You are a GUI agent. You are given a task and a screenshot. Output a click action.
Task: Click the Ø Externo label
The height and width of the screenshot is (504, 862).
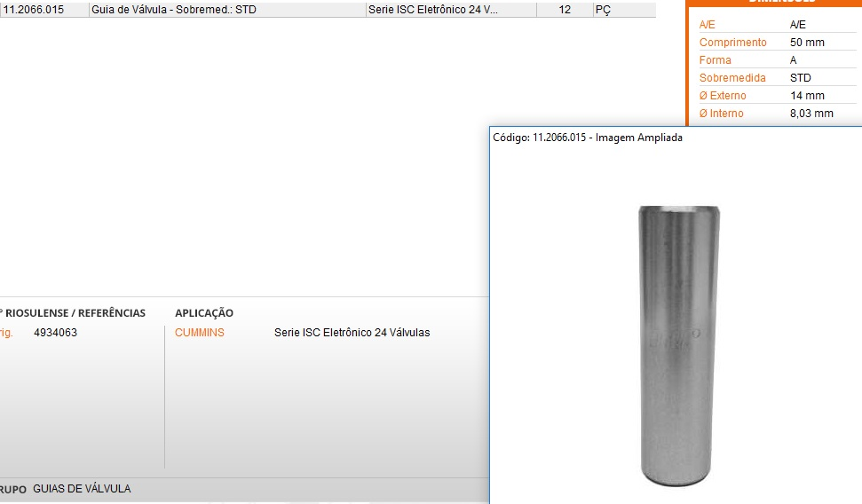point(723,96)
